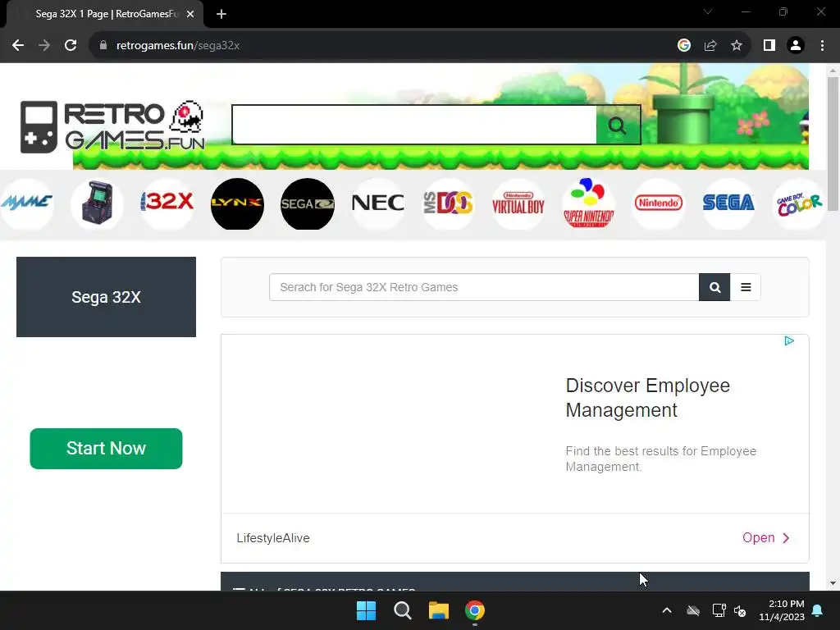Screen dimensions: 840x630
Task: Click the AdChoices triangle icon
Action: 788,340
